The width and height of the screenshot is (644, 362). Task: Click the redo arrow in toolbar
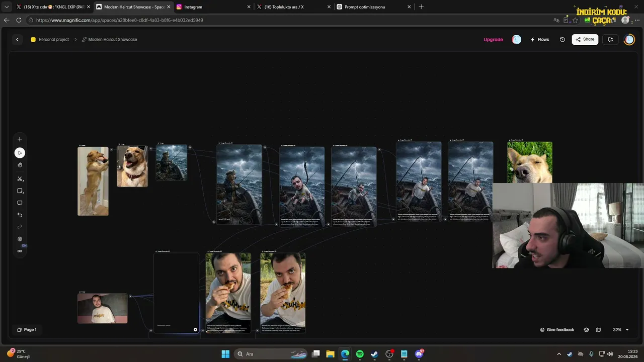coord(20,227)
